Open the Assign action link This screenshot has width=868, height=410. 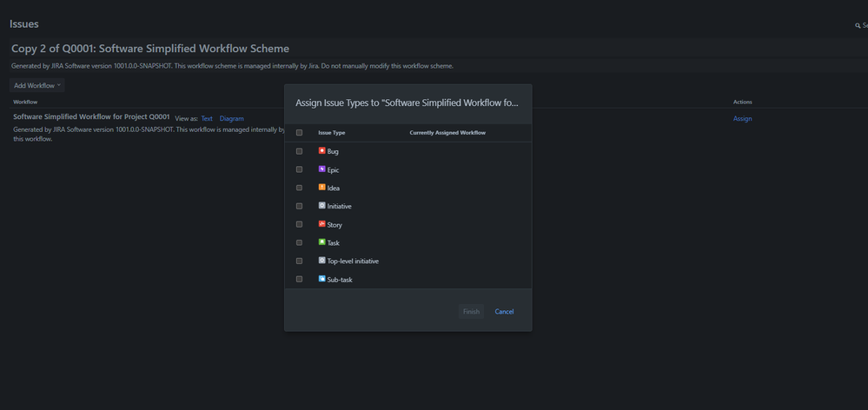[x=742, y=118]
